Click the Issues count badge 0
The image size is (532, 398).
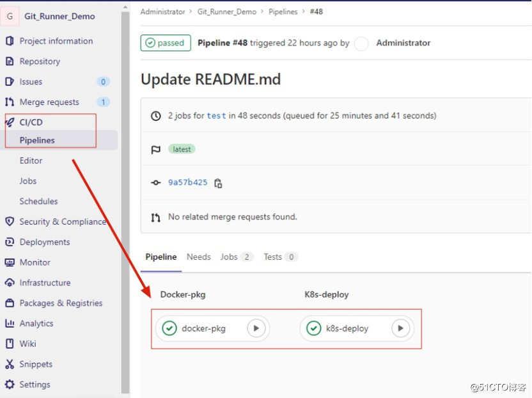pos(103,82)
